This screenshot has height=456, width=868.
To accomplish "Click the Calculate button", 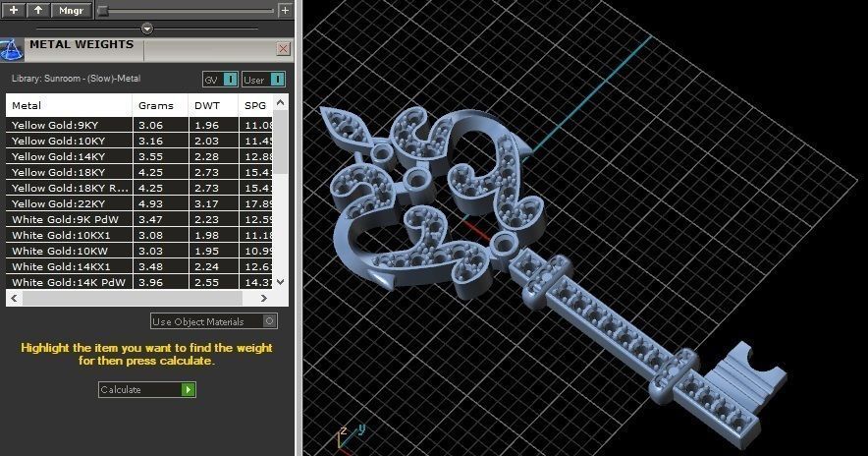I will [146, 389].
